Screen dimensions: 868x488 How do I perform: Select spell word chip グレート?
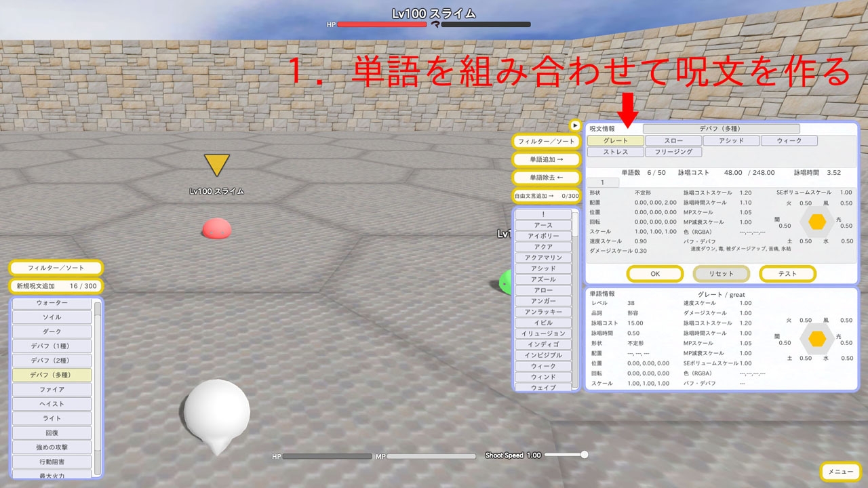click(615, 141)
